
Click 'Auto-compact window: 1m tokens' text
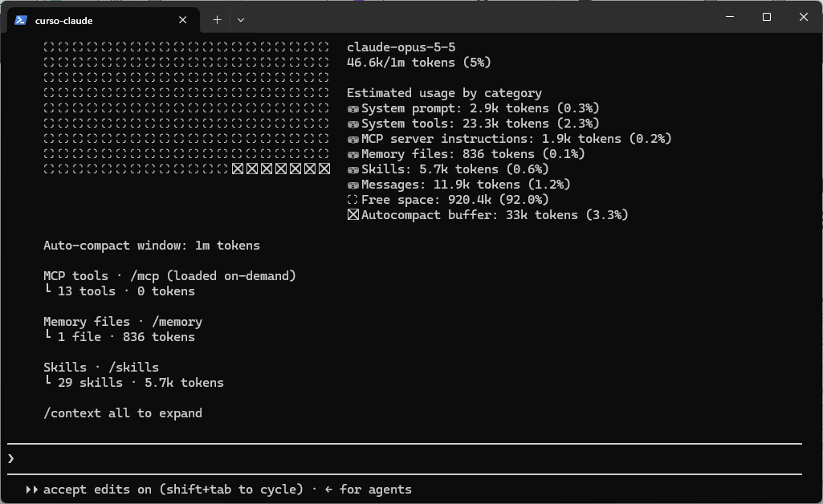[152, 246]
